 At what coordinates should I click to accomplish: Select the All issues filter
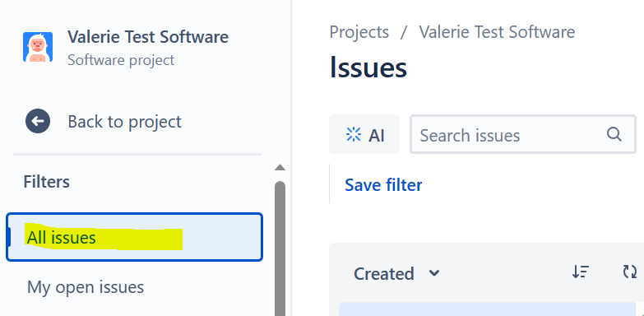tap(134, 237)
